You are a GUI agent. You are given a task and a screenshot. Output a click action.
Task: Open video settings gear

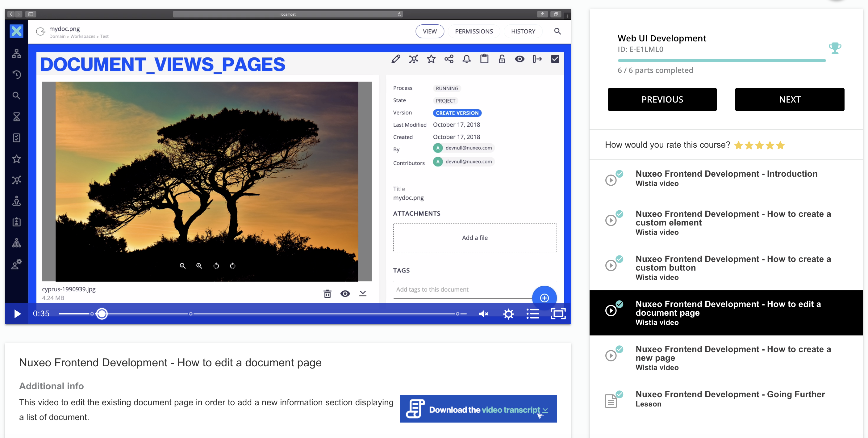(508, 314)
